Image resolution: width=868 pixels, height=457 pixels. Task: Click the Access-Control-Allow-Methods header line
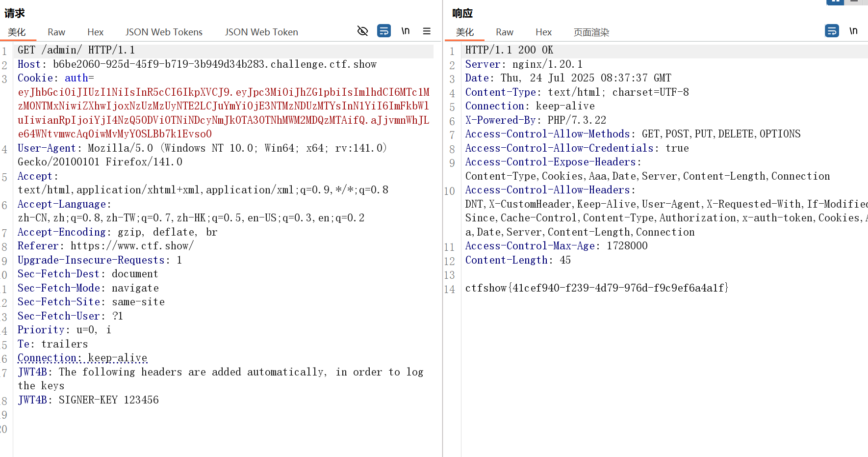(x=633, y=134)
